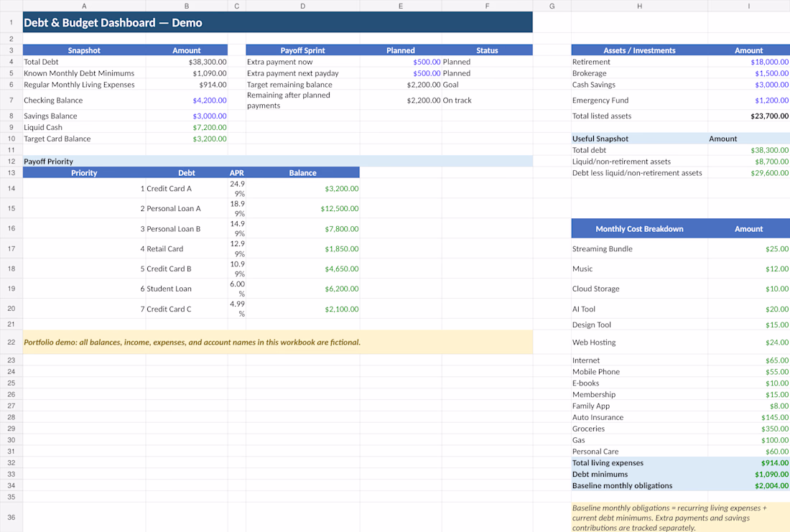This screenshot has height=532, width=790.
Task: Select column D by its header letter
Action: pyautogui.click(x=303, y=6)
